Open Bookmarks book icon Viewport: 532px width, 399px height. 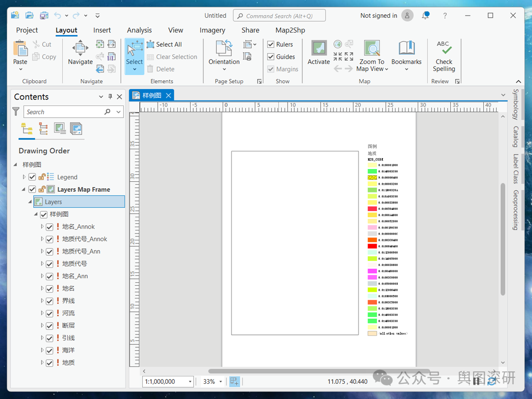[x=406, y=48]
